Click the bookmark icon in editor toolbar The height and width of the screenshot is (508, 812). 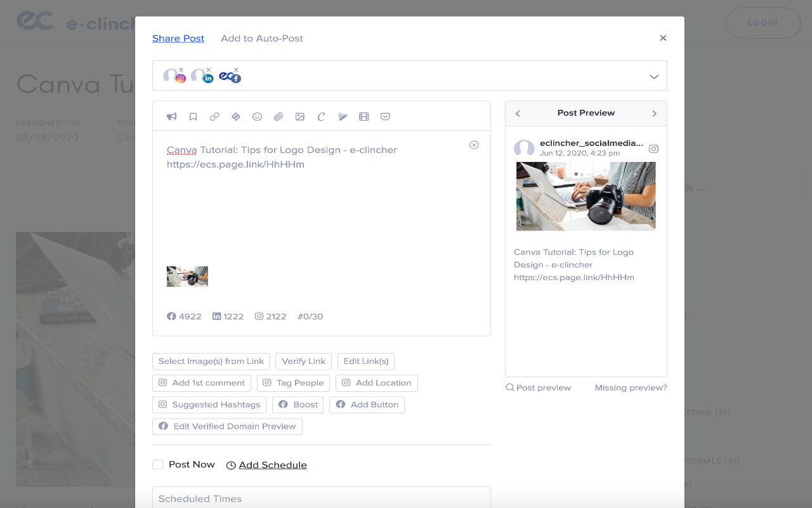tap(193, 117)
